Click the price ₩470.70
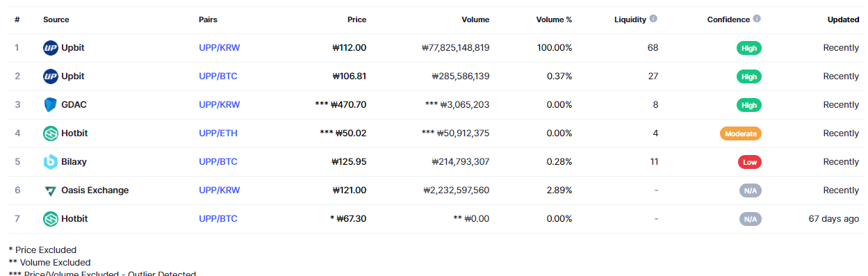 pos(348,105)
